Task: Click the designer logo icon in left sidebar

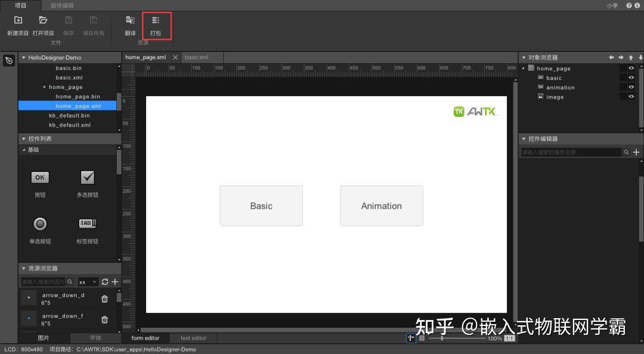Action: click(x=9, y=60)
